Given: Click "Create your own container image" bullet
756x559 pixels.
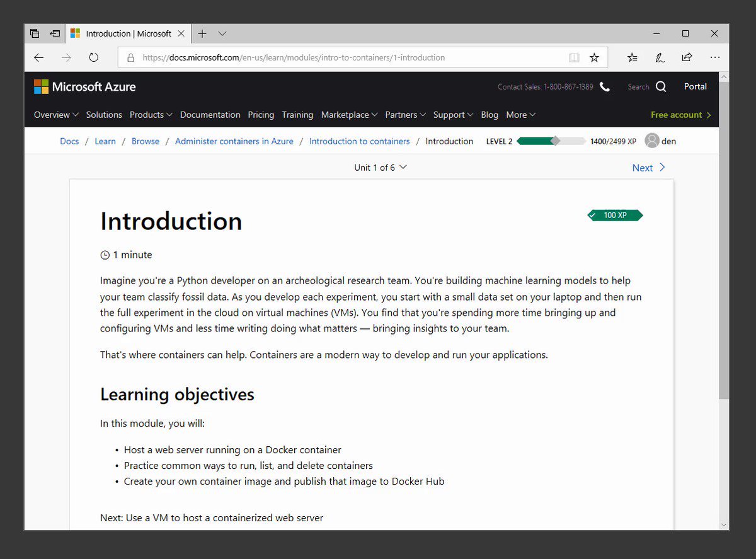Looking at the screenshot, I should point(284,481).
